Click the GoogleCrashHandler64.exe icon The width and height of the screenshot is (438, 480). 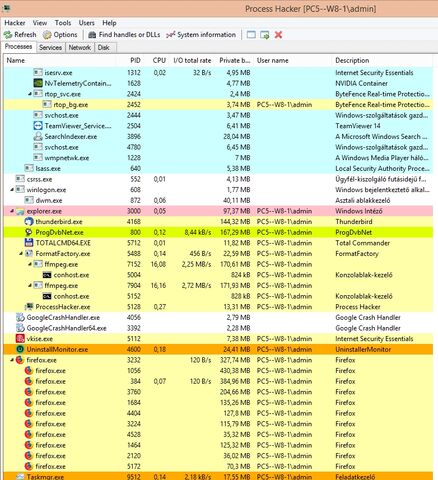[x=20, y=328]
